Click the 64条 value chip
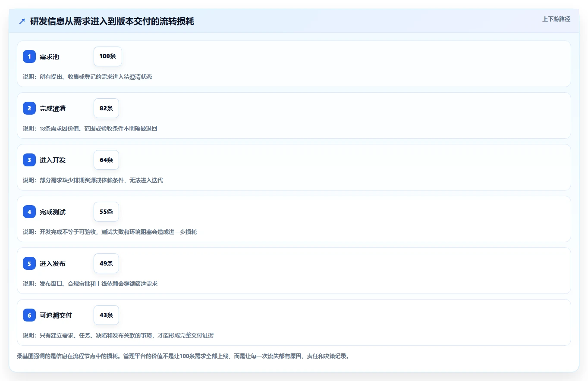This screenshot has height=381, width=588. point(106,160)
